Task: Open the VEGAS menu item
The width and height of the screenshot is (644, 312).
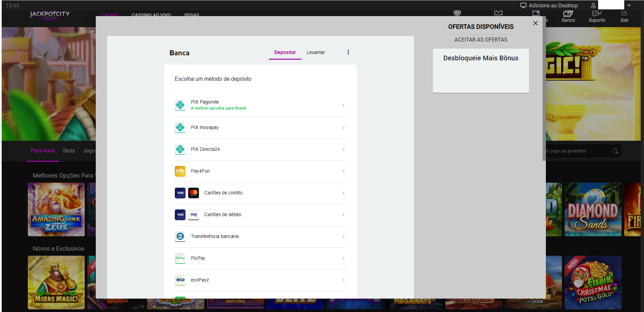Action: pyautogui.click(x=192, y=15)
